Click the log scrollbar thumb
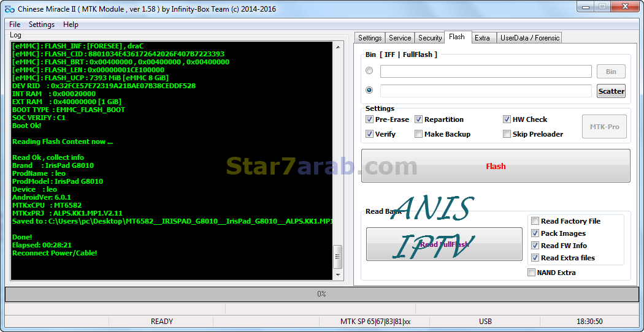The image size is (644, 332). (338, 257)
